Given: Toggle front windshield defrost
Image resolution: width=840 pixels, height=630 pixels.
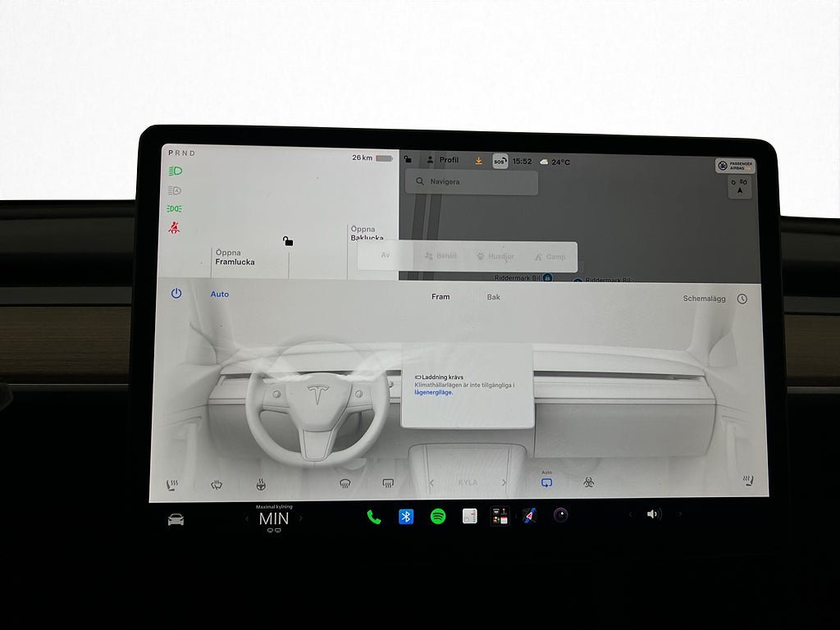Looking at the screenshot, I should pos(345,484).
